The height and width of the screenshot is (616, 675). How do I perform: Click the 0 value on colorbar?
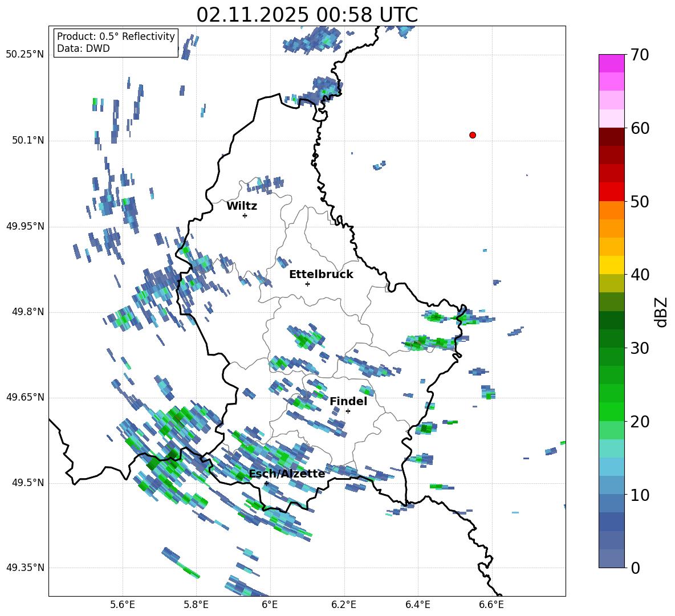point(635,568)
